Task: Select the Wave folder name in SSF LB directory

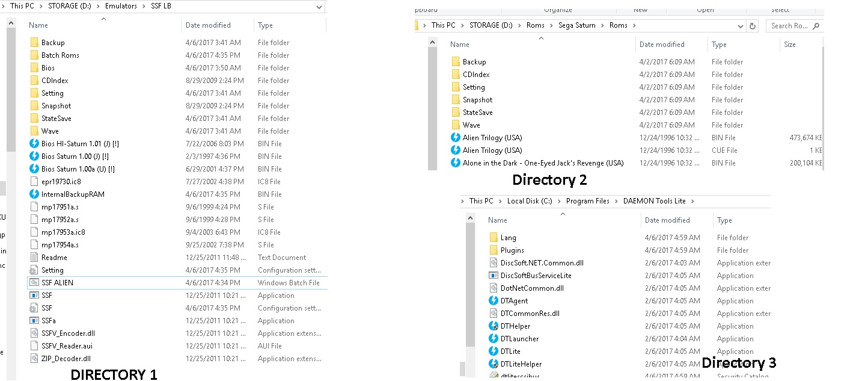Action: pyautogui.click(x=50, y=131)
